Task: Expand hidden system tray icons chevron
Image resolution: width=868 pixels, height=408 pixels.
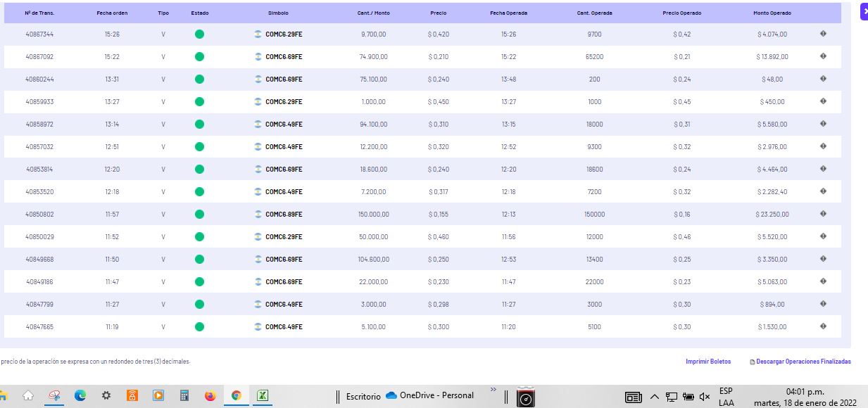Action: [x=654, y=397]
